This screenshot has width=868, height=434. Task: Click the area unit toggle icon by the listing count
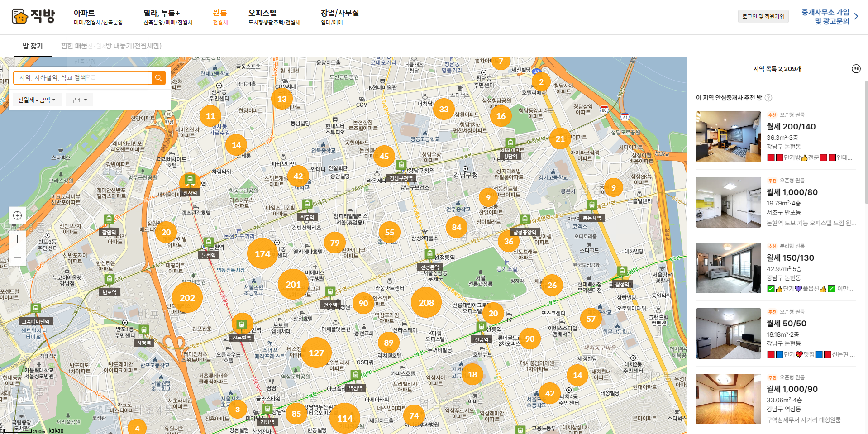[x=856, y=69]
